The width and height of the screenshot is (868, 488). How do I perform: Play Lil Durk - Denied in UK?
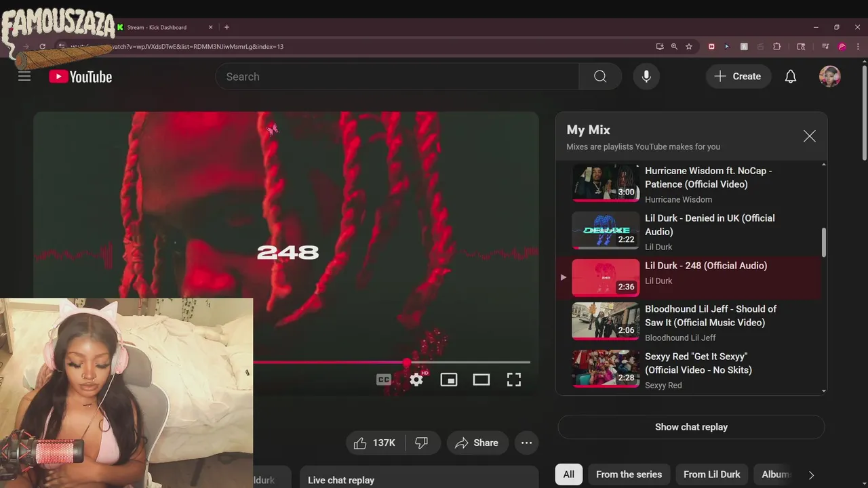pyautogui.click(x=710, y=225)
